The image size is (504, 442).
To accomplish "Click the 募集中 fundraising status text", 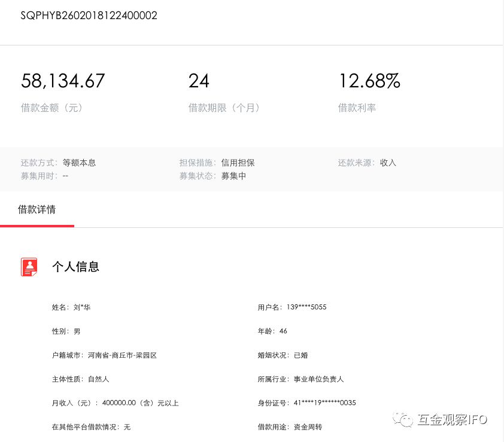I will (x=233, y=176).
